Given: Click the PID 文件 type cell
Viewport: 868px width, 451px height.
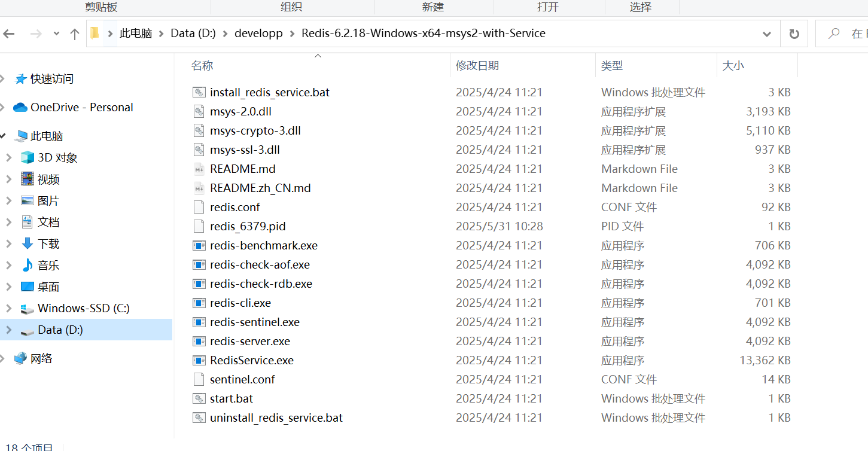Looking at the screenshot, I should [x=622, y=226].
